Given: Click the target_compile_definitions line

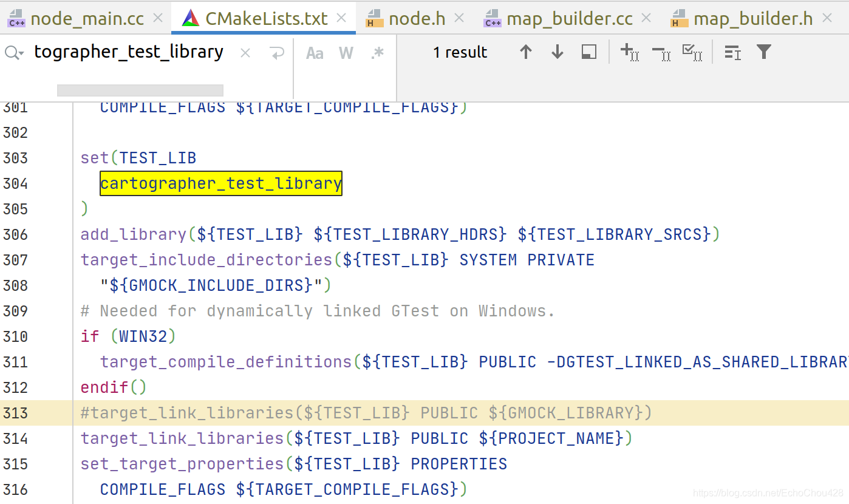Looking at the screenshot, I should (474, 362).
